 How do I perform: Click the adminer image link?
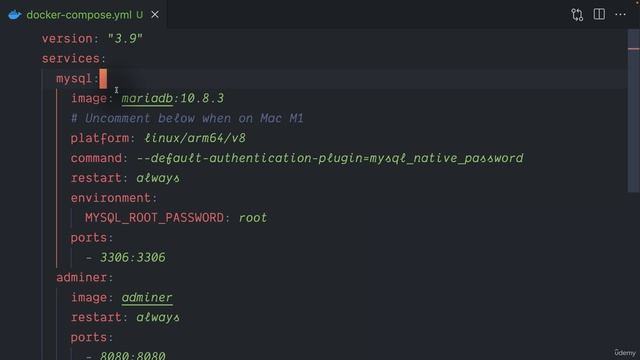(147, 298)
